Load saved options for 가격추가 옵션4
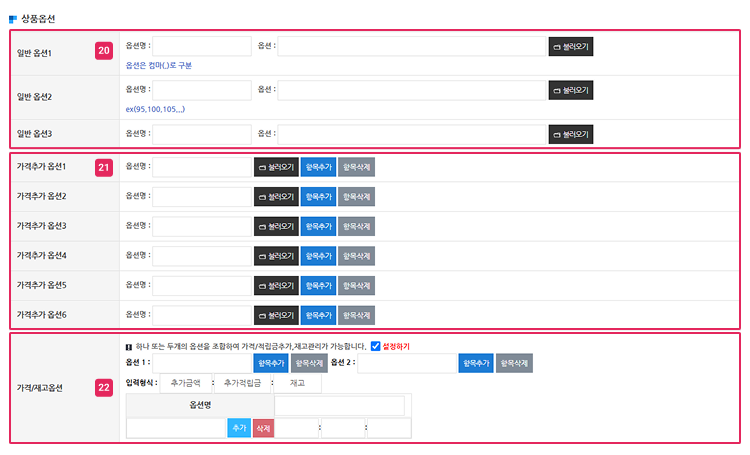The height and width of the screenshot is (455, 750). tap(276, 256)
